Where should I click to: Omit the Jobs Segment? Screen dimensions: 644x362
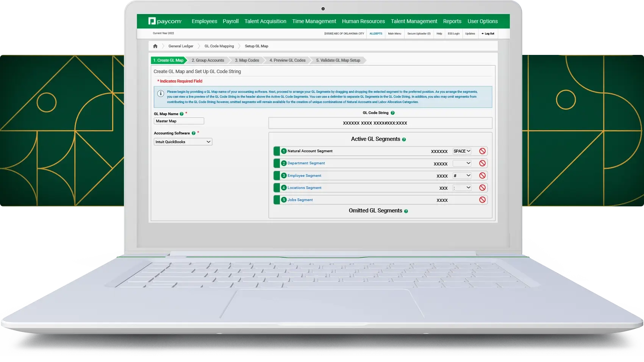pyautogui.click(x=482, y=200)
